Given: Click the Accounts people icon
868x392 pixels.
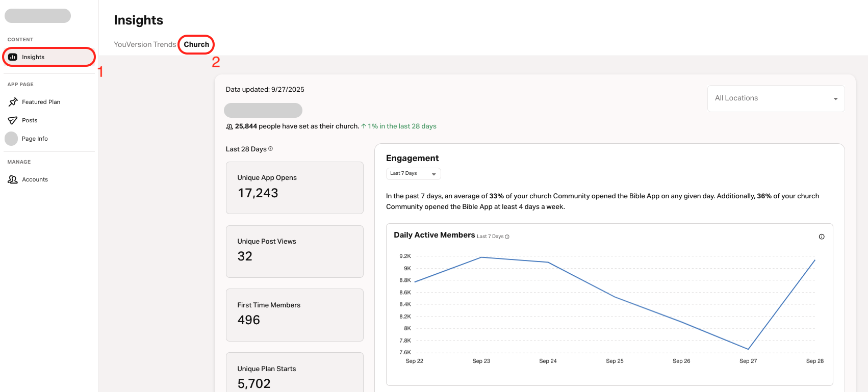Looking at the screenshot, I should pos(13,179).
